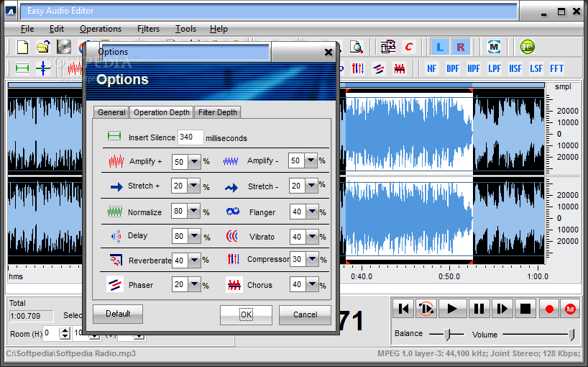Click the green ID tag icon
Viewport: 588px width, 367px height.
click(x=527, y=47)
